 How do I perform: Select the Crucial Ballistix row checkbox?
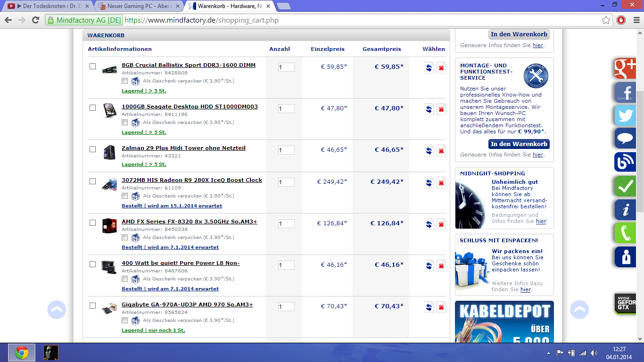(92, 66)
